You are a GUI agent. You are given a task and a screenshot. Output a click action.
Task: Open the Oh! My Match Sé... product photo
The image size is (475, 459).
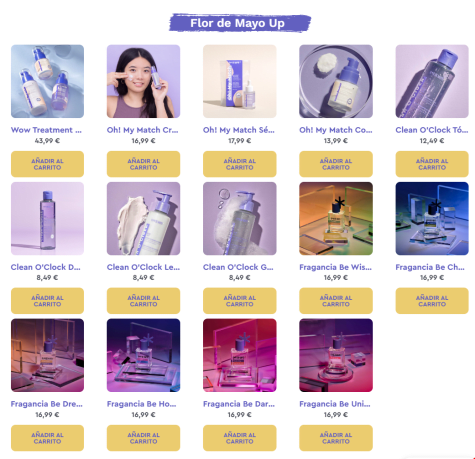(x=240, y=81)
